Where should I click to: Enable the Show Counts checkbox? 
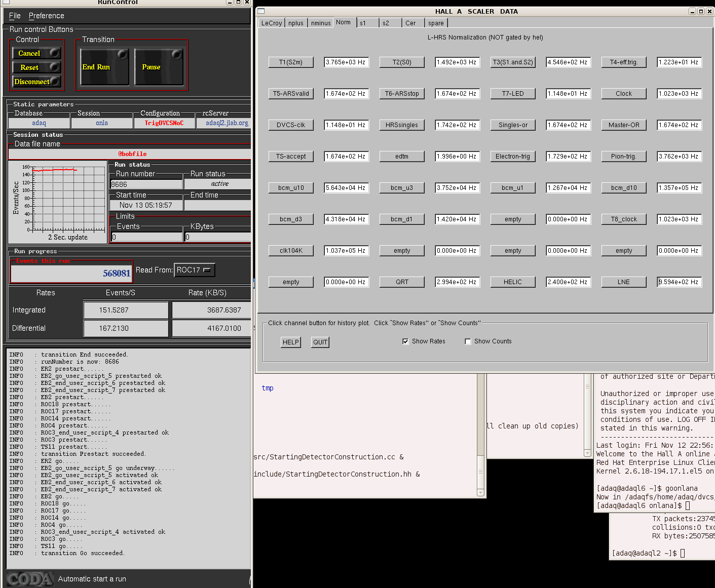point(468,341)
